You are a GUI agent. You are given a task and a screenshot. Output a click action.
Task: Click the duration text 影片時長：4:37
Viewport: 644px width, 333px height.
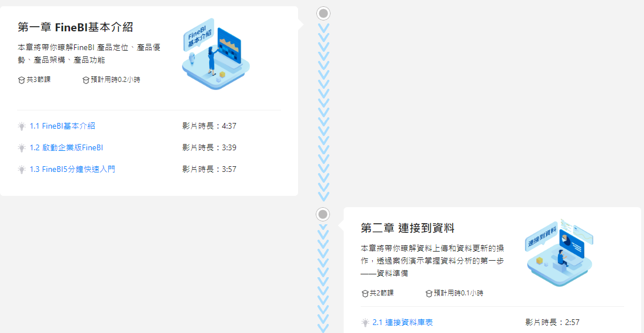click(210, 126)
